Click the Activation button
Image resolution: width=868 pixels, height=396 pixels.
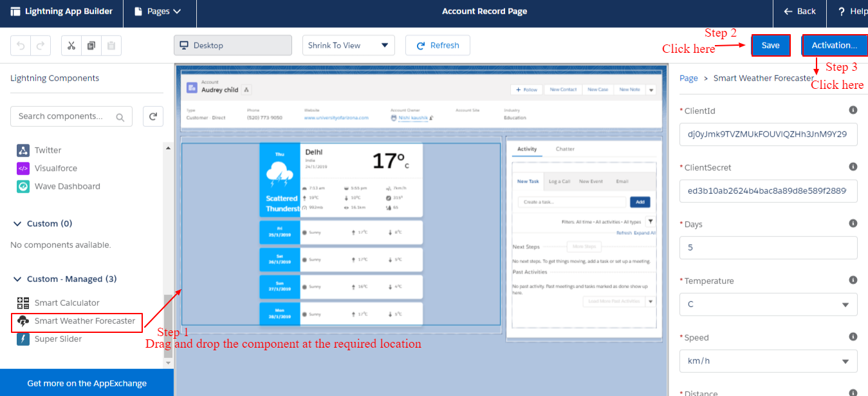point(835,45)
